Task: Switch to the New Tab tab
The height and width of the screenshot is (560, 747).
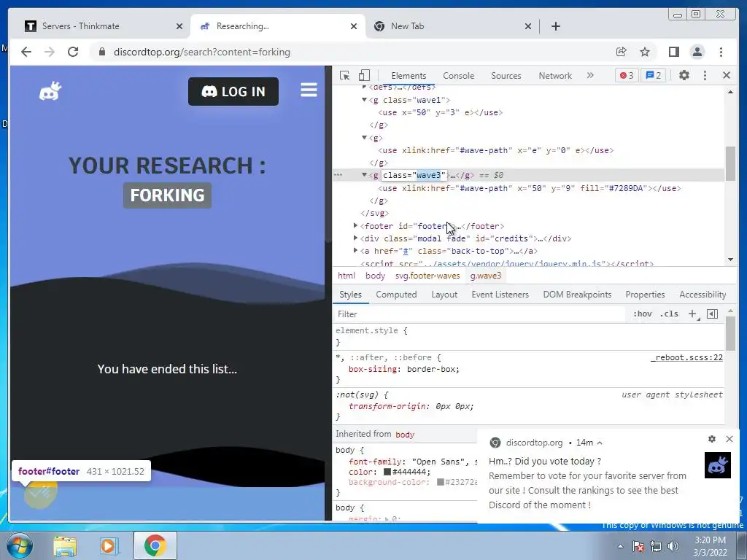Action: click(452, 26)
